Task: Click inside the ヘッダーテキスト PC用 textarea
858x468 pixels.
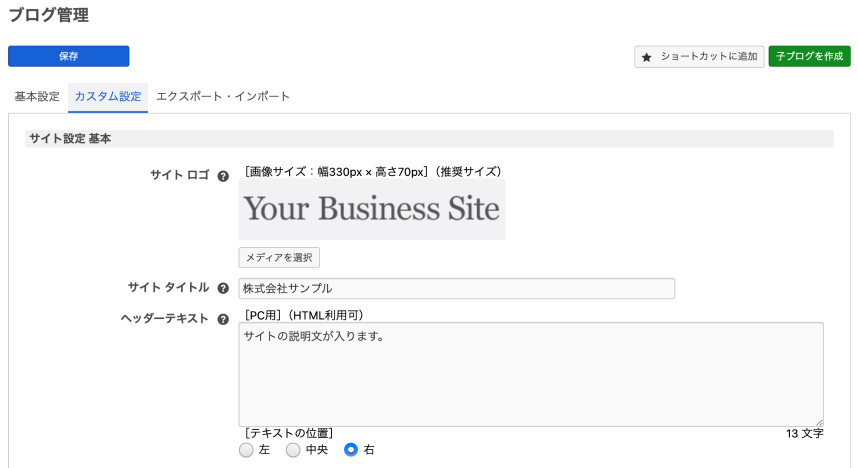Action: coord(530,375)
